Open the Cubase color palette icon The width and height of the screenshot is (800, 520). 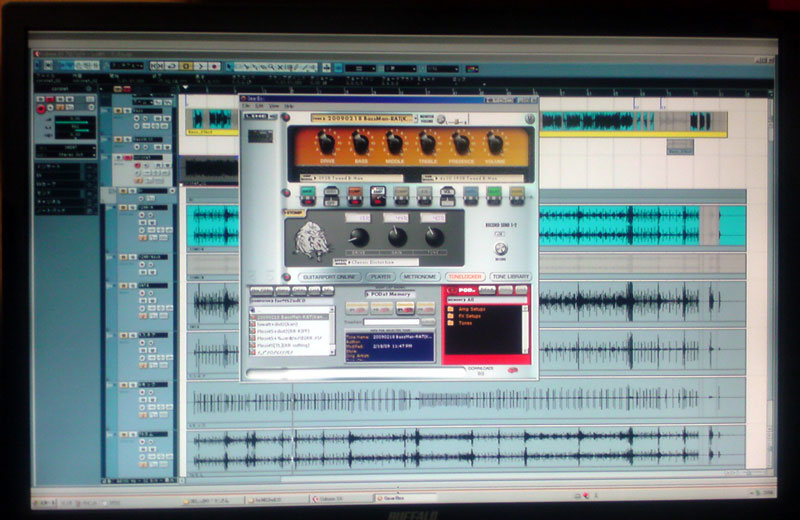pyautogui.click(x=472, y=68)
